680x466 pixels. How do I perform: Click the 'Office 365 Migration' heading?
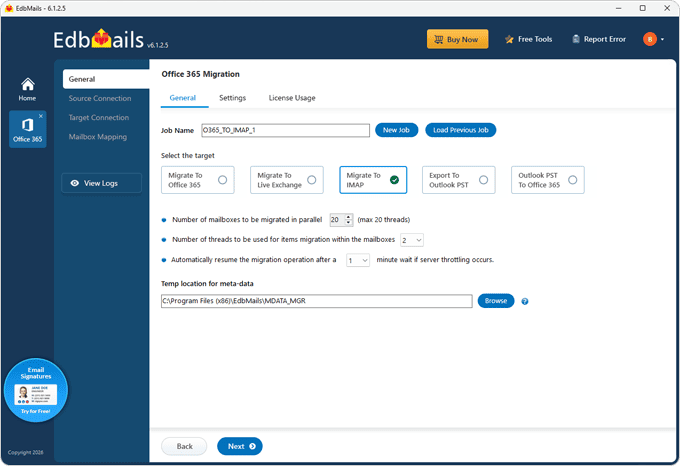pos(200,74)
